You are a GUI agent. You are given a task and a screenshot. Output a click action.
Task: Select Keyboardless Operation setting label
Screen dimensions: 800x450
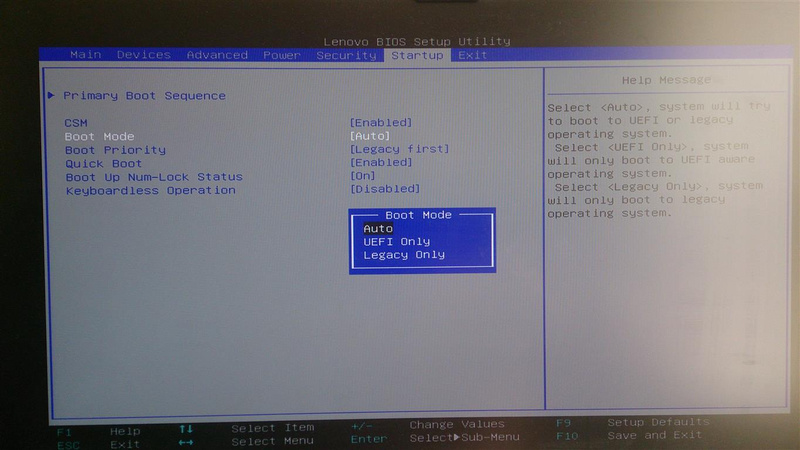(x=151, y=190)
